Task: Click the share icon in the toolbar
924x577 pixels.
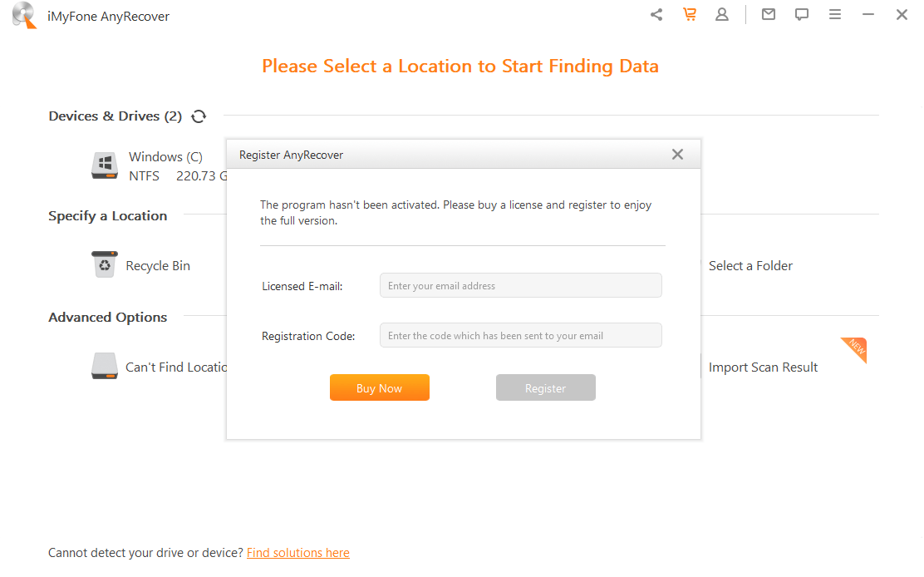Action: pyautogui.click(x=656, y=14)
